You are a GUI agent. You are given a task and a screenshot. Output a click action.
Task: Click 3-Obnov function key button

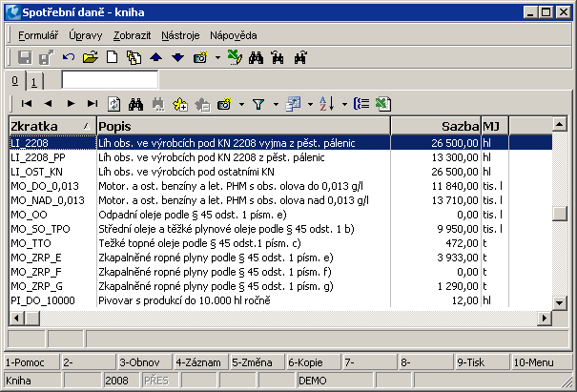click(x=145, y=362)
